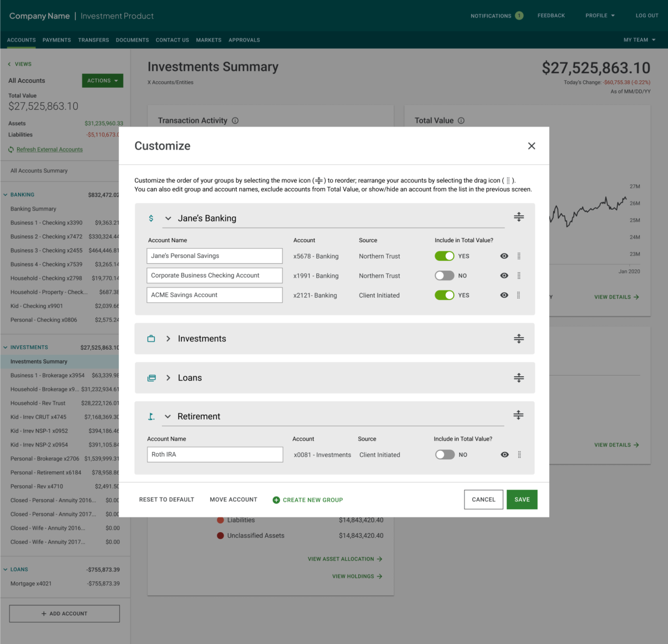This screenshot has height=644, width=668.
Task: Click the Transaction Activity info icon
Action: tap(235, 121)
